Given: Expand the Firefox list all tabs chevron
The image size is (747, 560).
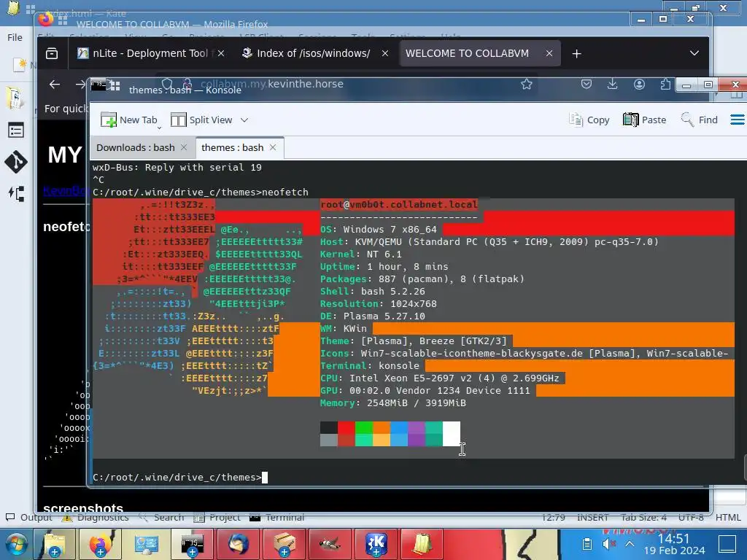Looking at the screenshot, I should point(694,53).
